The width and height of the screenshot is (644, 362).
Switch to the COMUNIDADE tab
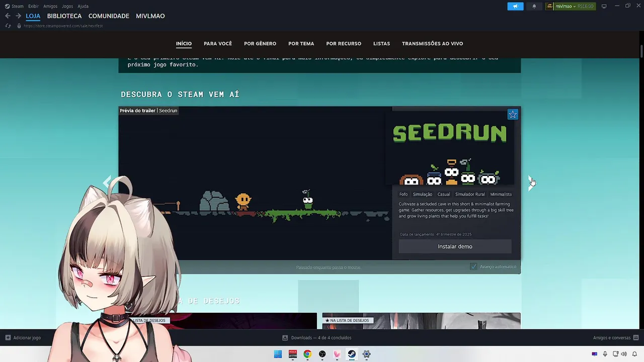coord(109,16)
